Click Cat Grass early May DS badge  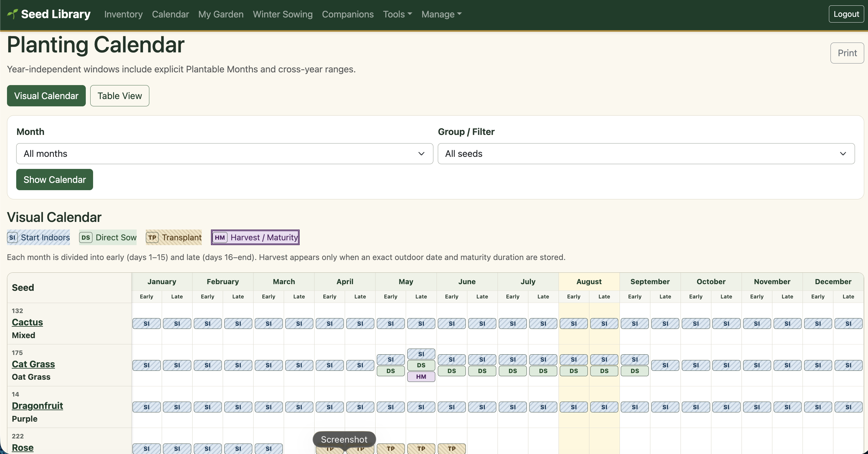(x=390, y=371)
